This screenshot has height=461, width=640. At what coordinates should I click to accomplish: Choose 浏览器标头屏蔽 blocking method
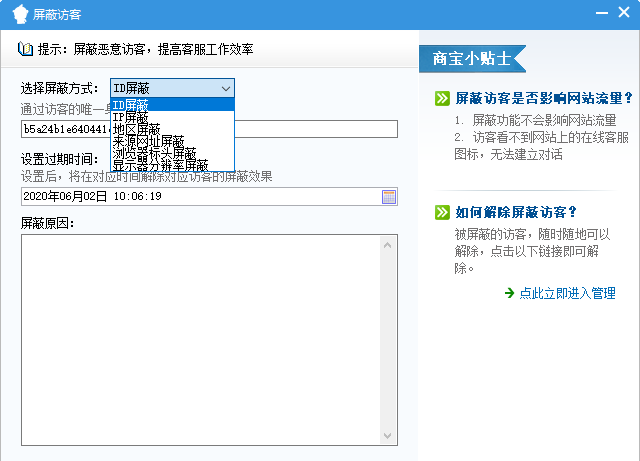click(172, 153)
